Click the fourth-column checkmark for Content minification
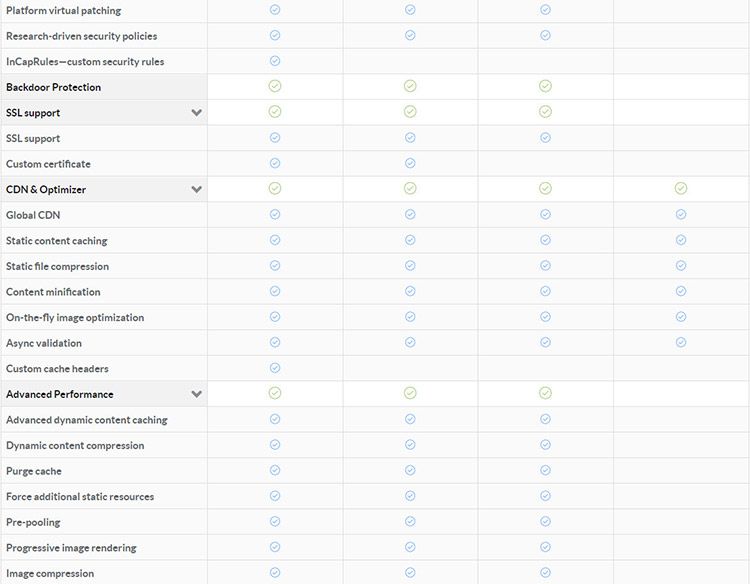This screenshot has width=750, height=584. click(x=681, y=291)
